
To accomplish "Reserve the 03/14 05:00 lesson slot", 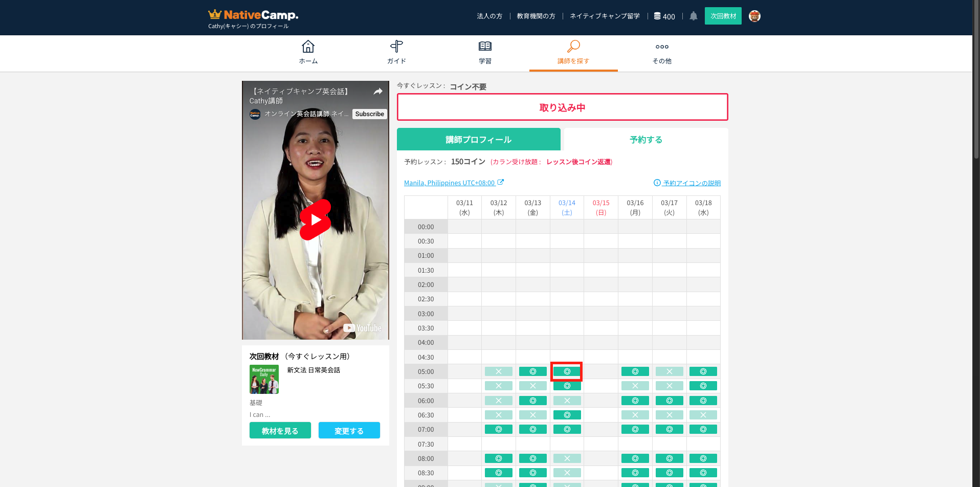I will [x=567, y=372].
